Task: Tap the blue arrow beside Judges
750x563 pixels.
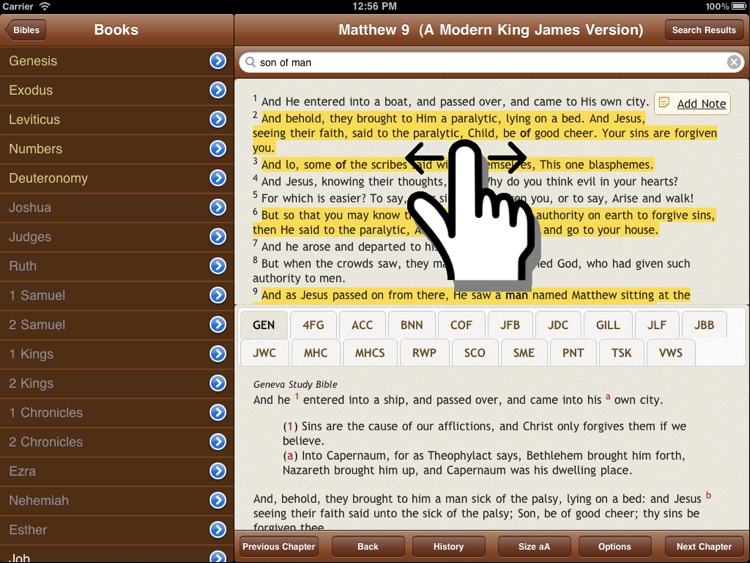Action: (x=218, y=236)
